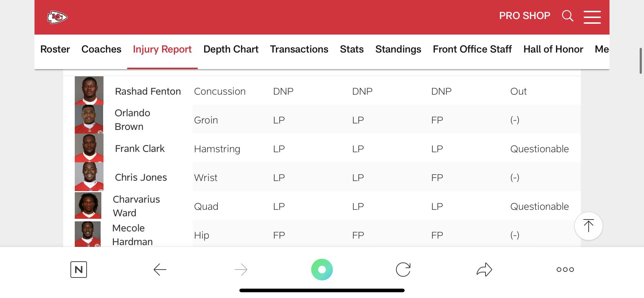The height and width of the screenshot is (298, 644).
Task: Switch to the Depth Chart tab
Action: point(231,49)
